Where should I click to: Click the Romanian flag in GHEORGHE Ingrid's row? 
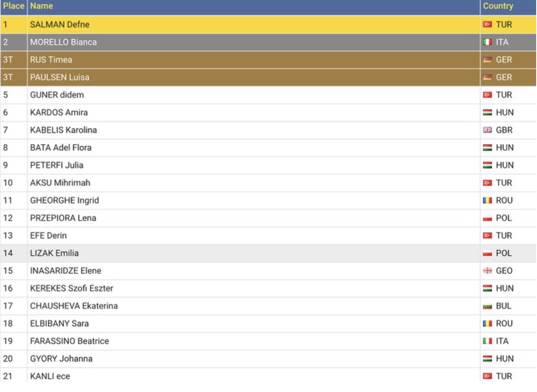point(488,201)
